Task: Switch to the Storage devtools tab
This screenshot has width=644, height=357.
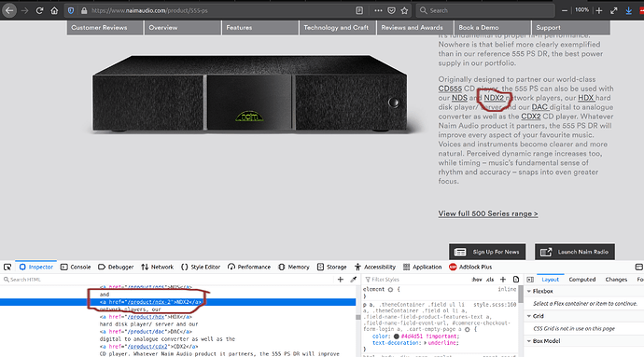Action: coord(332,267)
